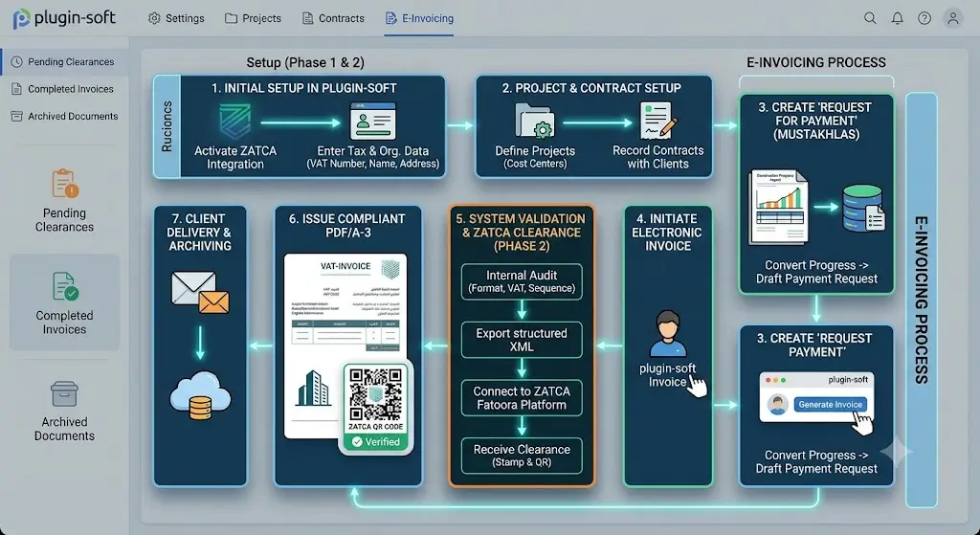Open the help question mark icon

924,18
